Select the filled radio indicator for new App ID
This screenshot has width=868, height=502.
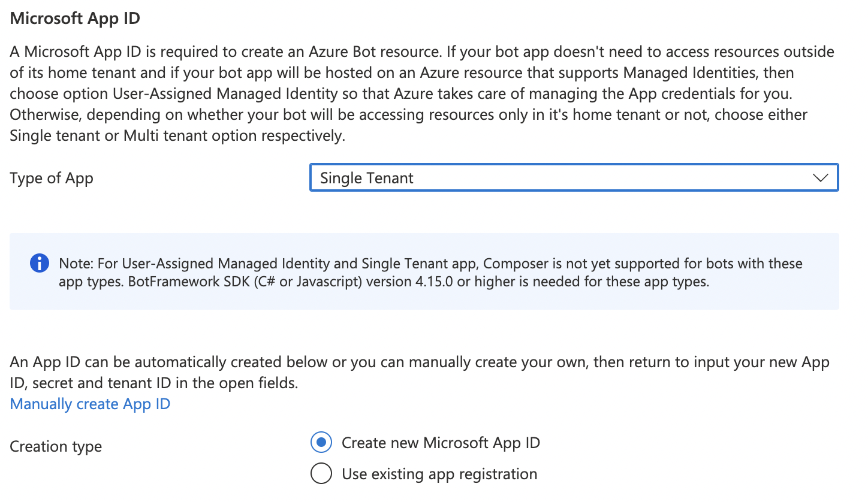[x=321, y=442]
